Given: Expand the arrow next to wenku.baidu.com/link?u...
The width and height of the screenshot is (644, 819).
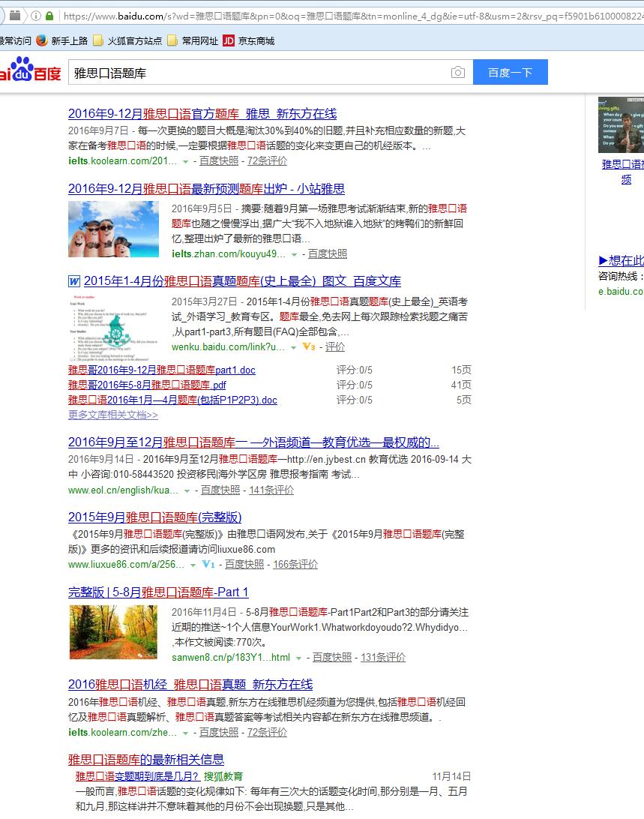Looking at the screenshot, I should [294, 348].
